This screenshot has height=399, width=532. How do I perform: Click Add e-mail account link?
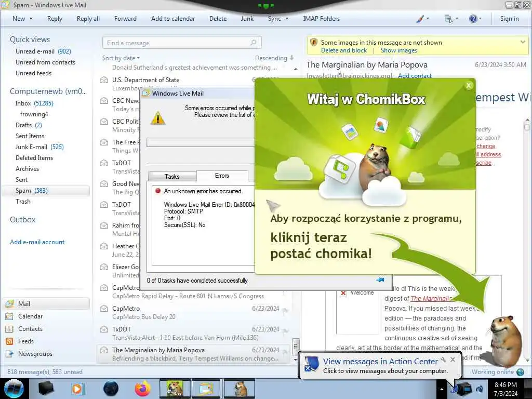tap(37, 242)
